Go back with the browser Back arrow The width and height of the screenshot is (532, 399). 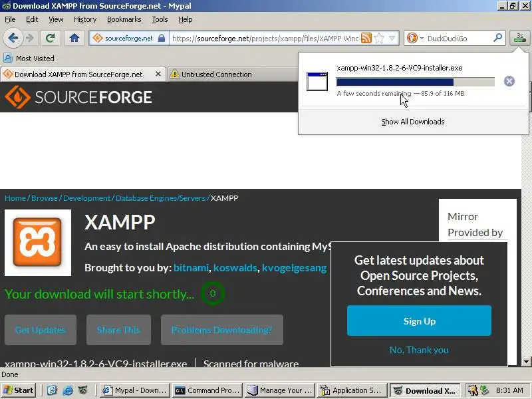point(13,38)
